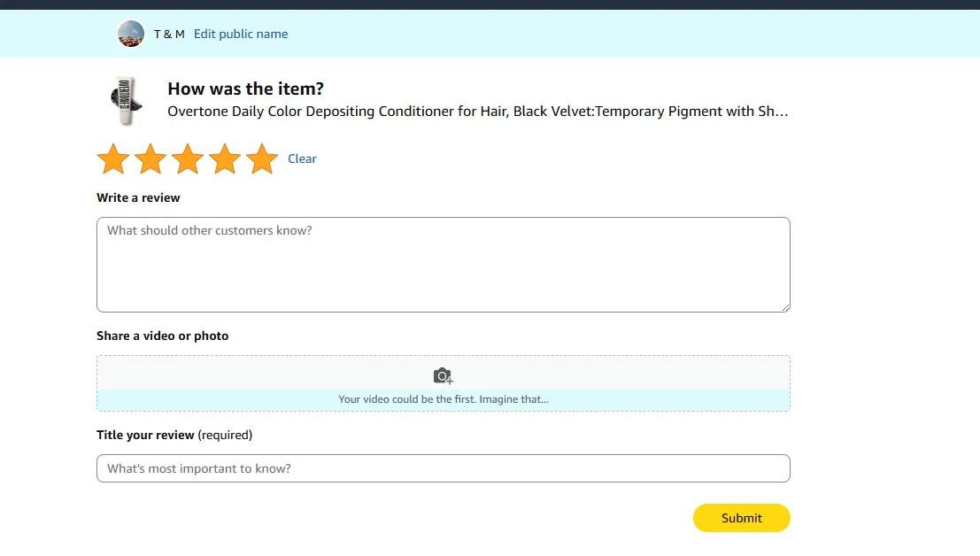Viewport: 980px width, 556px height.
Task: Select the third rating star
Action: [x=188, y=159]
